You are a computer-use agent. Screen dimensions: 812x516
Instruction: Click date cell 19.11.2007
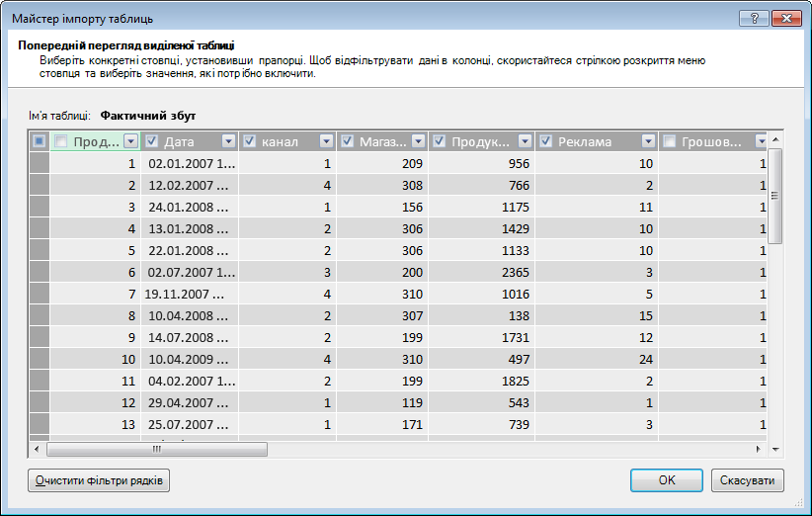pyautogui.click(x=190, y=294)
